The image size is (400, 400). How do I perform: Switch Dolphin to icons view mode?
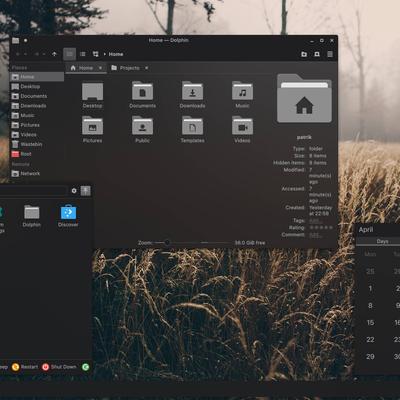[x=69, y=54]
